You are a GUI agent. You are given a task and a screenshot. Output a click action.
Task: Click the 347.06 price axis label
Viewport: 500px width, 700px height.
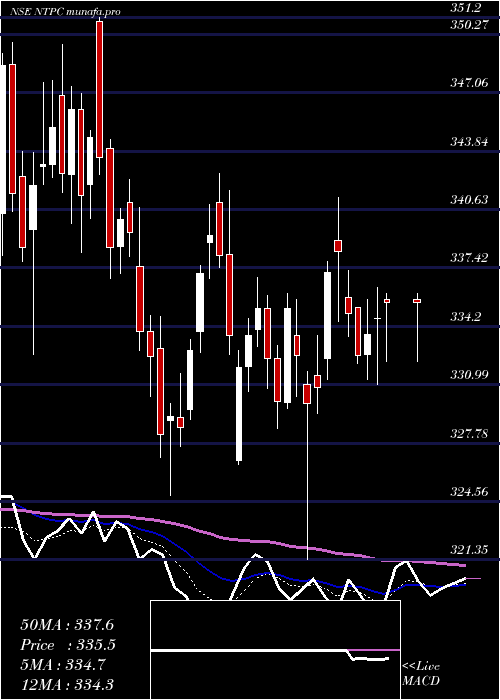(469, 83)
